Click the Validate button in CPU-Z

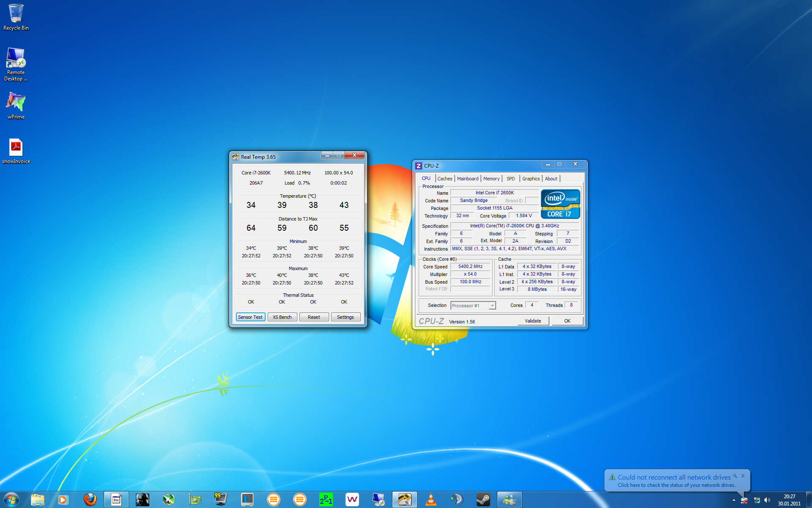point(533,321)
